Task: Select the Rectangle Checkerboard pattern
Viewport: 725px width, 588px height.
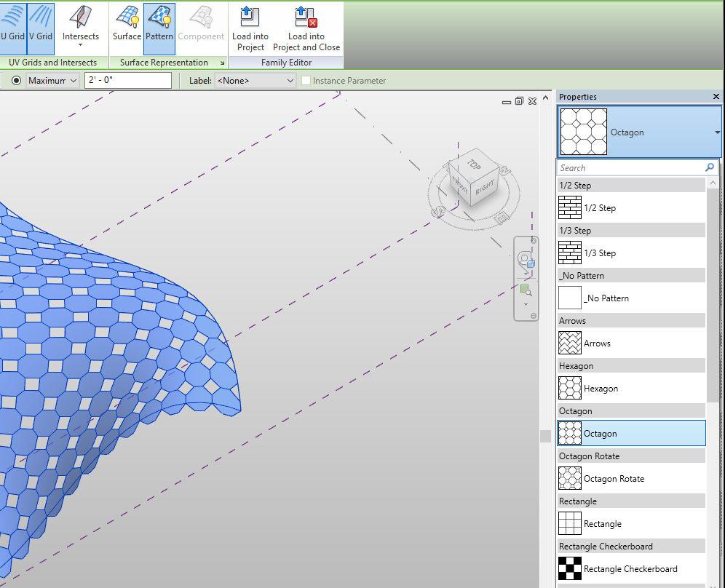Action: (630, 569)
